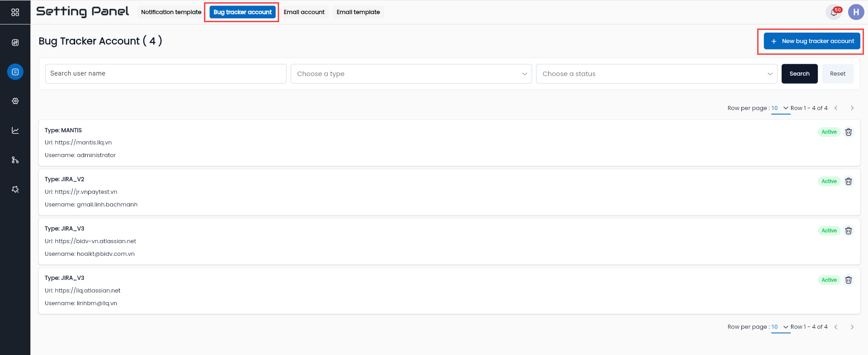Click the Reset button
This screenshot has width=868, height=355.
click(x=837, y=74)
